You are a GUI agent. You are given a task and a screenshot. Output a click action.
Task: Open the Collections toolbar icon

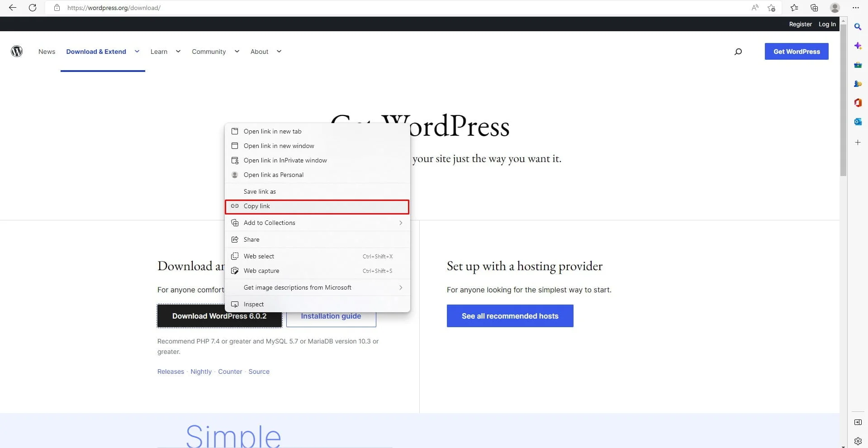(x=814, y=8)
